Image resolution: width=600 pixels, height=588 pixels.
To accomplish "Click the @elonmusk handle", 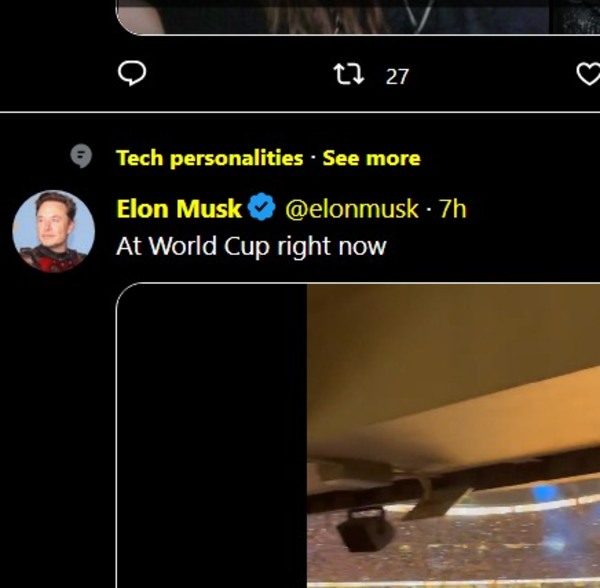I will click(x=352, y=209).
